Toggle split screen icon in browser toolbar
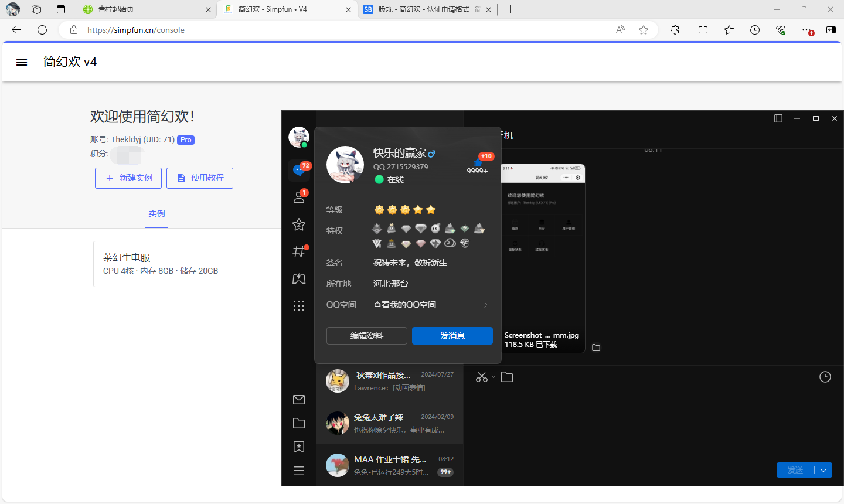This screenshot has height=504, width=844. coord(703,30)
